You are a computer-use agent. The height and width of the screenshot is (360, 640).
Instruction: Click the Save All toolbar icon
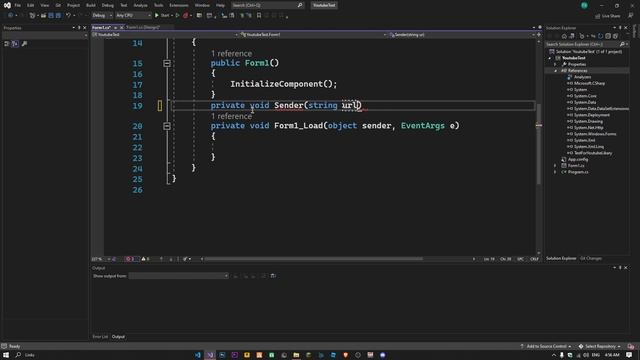click(58, 16)
